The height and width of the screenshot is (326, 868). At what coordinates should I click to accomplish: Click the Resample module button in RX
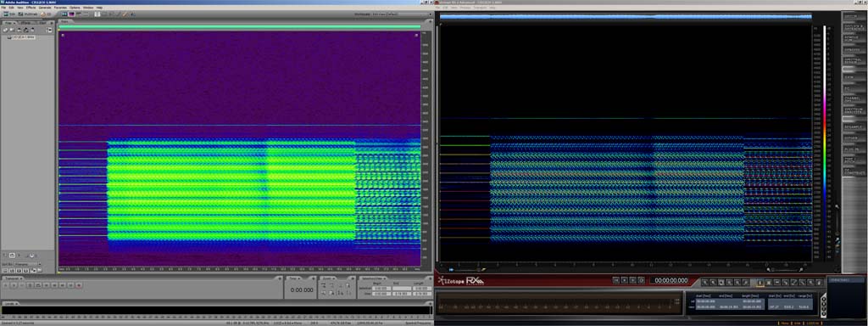pyautogui.click(x=854, y=127)
